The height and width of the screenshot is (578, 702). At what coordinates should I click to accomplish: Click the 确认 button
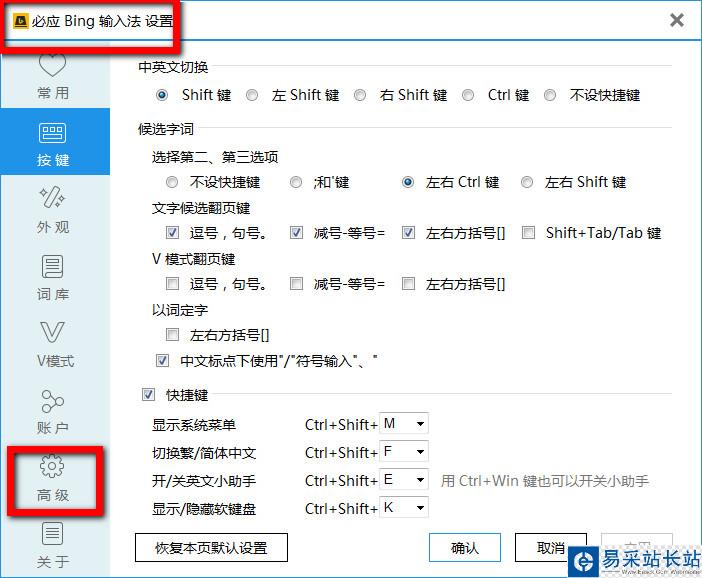click(x=465, y=548)
